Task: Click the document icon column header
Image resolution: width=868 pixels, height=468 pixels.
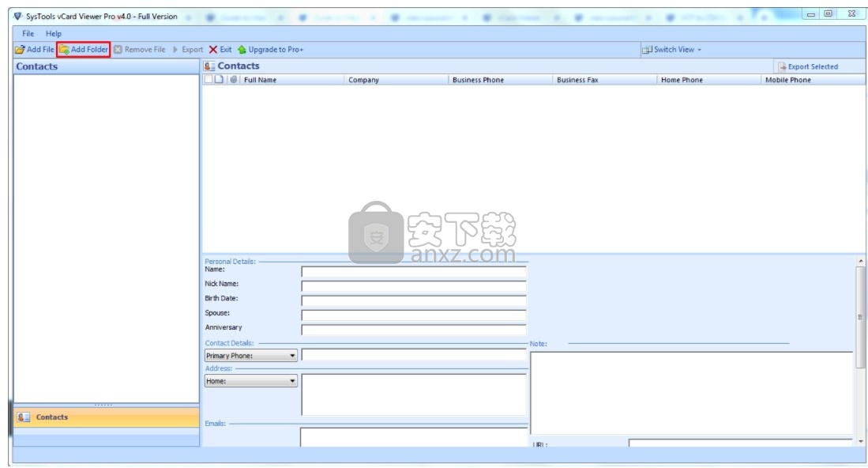Action: (220, 79)
